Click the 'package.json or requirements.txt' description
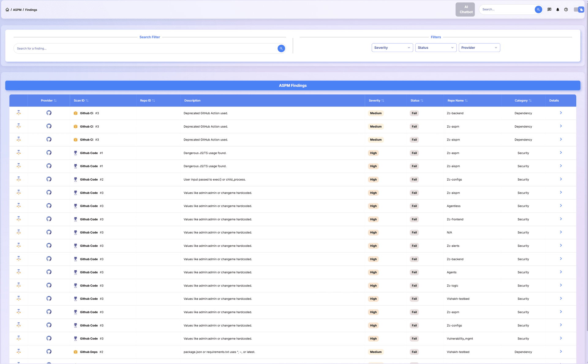This screenshot has width=588, height=364. point(219,352)
